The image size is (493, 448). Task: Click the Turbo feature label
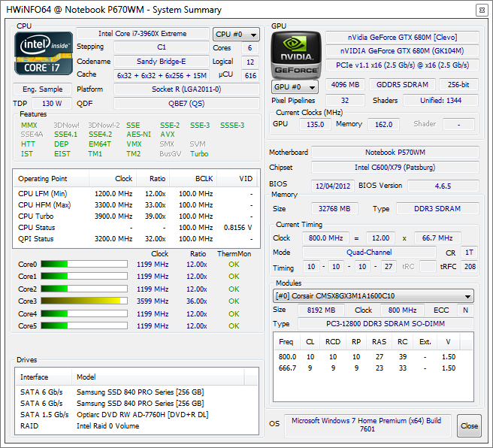click(199, 154)
